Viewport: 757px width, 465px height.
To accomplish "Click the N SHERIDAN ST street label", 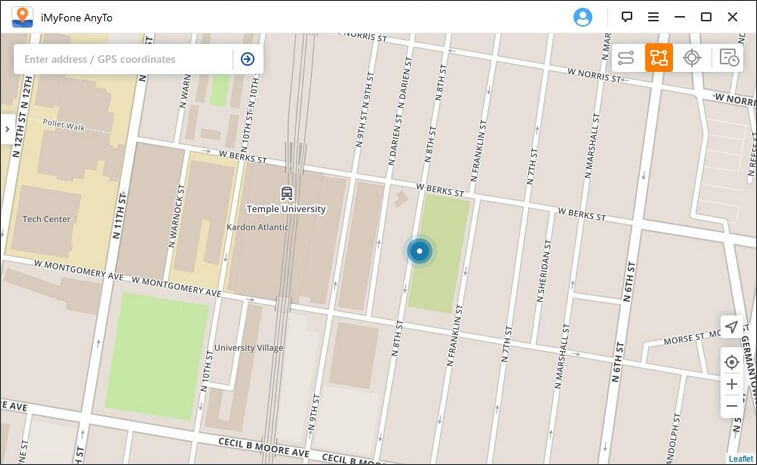I will pyautogui.click(x=544, y=271).
